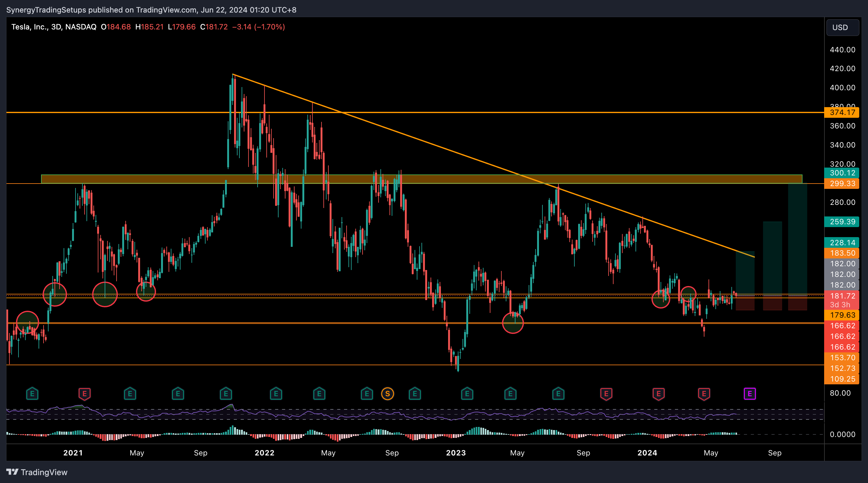Screen dimensions: 868x483
Task: Click the red earnings E marker above May 2024
Action: point(704,393)
